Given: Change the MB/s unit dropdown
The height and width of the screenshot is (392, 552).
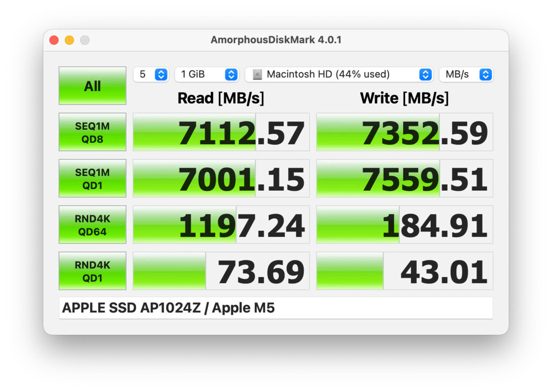Looking at the screenshot, I should (x=466, y=74).
